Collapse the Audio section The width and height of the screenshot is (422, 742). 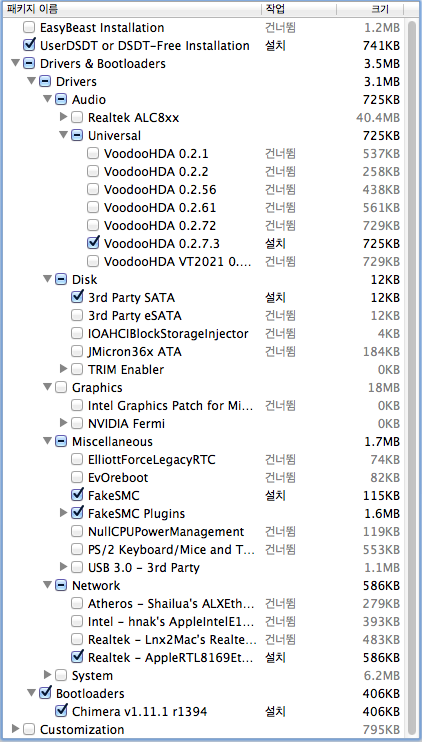48,99
